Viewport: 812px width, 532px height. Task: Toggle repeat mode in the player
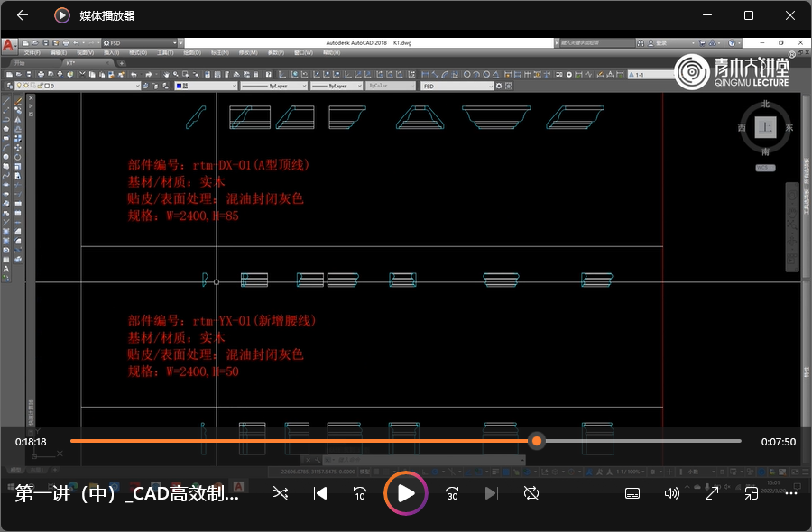pyautogui.click(x=531, y=493)
